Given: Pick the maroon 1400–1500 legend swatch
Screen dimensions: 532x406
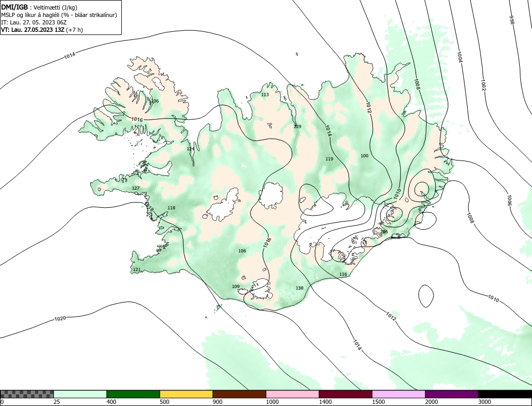Looking at the screenshot, I should tap(345, 394).
